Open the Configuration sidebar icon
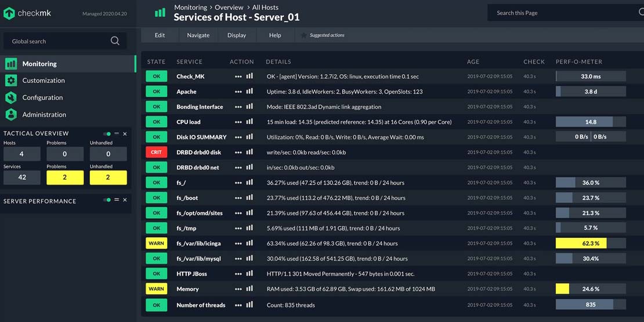The width and height of the screenshot is (644, 322). tap(11, 97)
